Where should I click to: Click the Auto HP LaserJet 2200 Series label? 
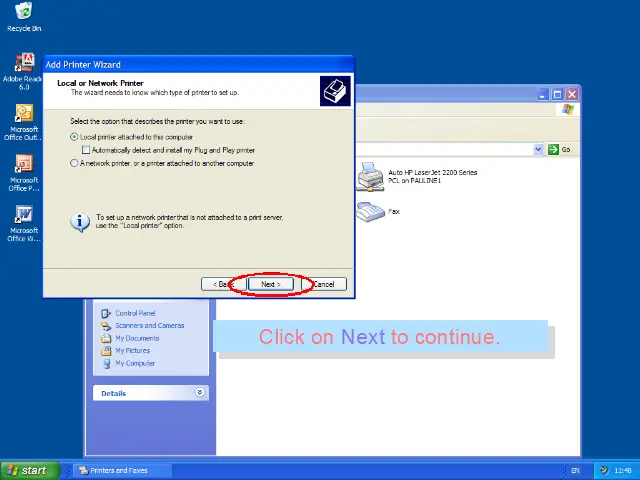pyautogui.click(x=433, y=176)
